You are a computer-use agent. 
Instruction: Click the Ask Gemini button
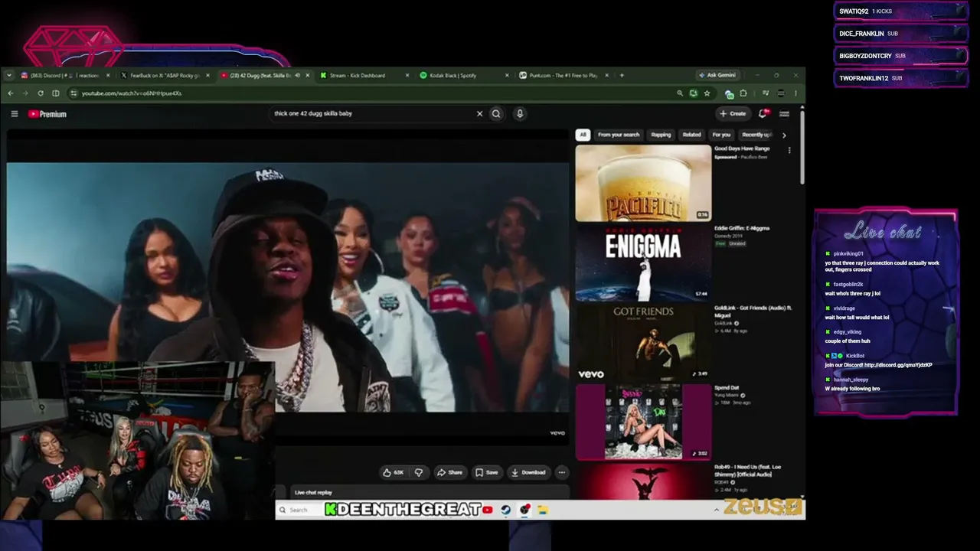point(717,75)
